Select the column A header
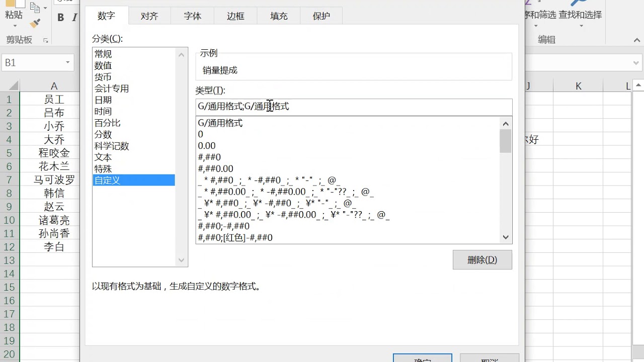The width and height of the screenshot is (644, 362). coord(50,86)
